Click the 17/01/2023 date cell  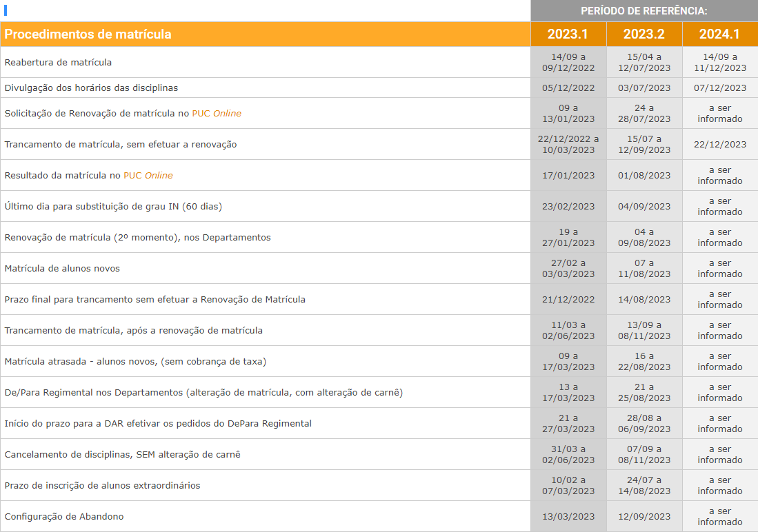pos(568,176)
